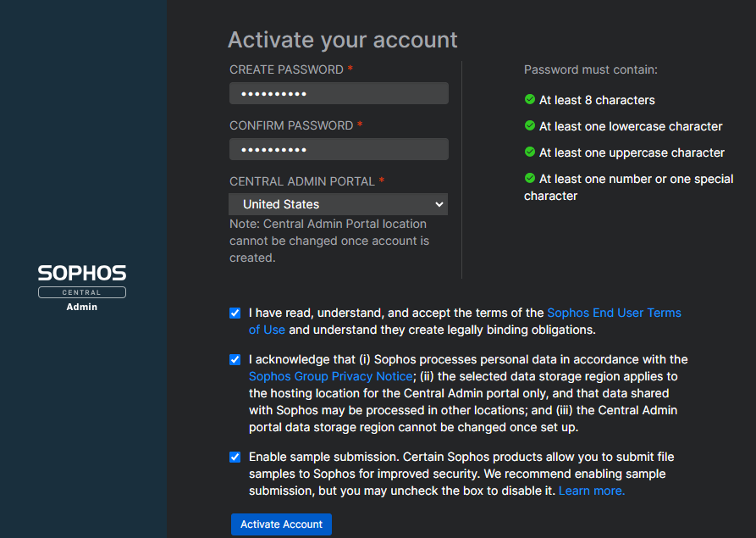Disable the sample submission checkbox
This screenshot has height=538, width=756.
(235, 457)
